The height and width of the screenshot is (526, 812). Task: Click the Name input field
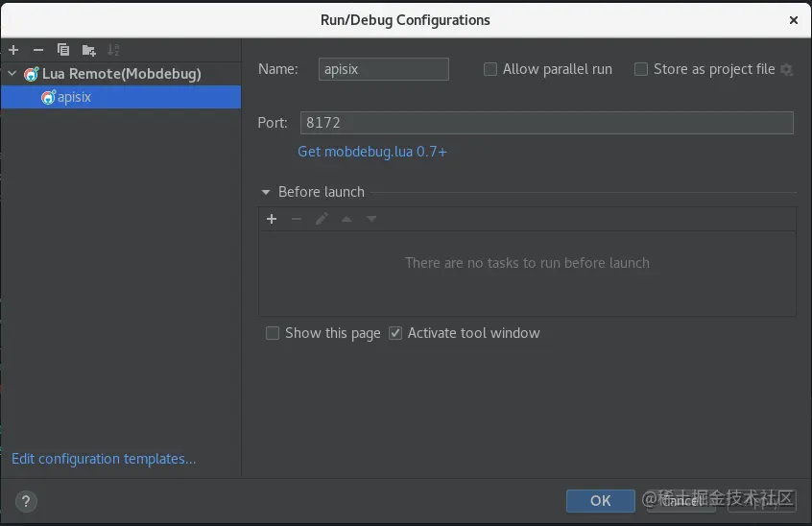383,69
